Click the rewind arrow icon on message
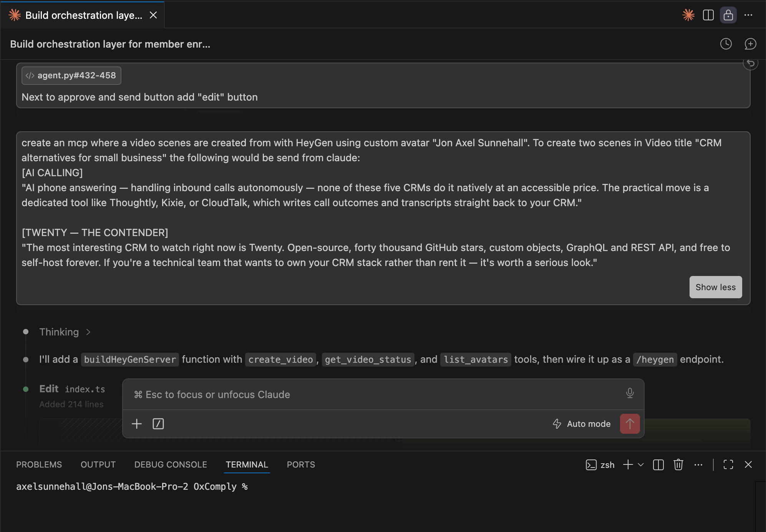766x532 pixels. pos(751,63)
